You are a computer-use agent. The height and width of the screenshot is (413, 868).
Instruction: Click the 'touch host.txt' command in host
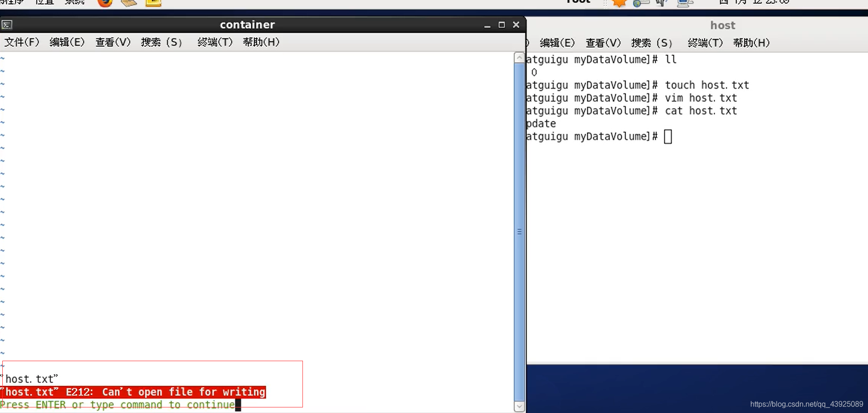707,85
